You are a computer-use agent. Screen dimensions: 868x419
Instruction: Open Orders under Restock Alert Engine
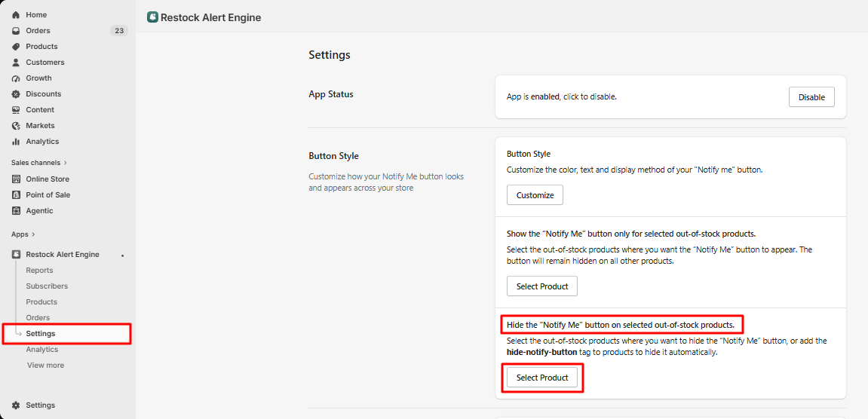coord(38,318)
